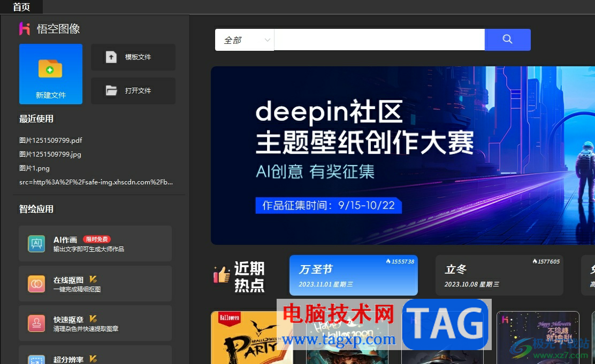Open the deepin社区 wallpaper contest banner

(403, 156)
